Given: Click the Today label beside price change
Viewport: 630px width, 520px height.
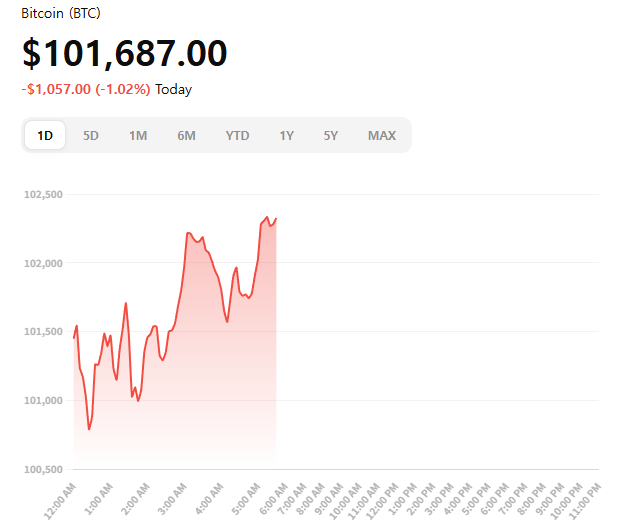Looking at the screenshot, I should click(x=174, y=89).
